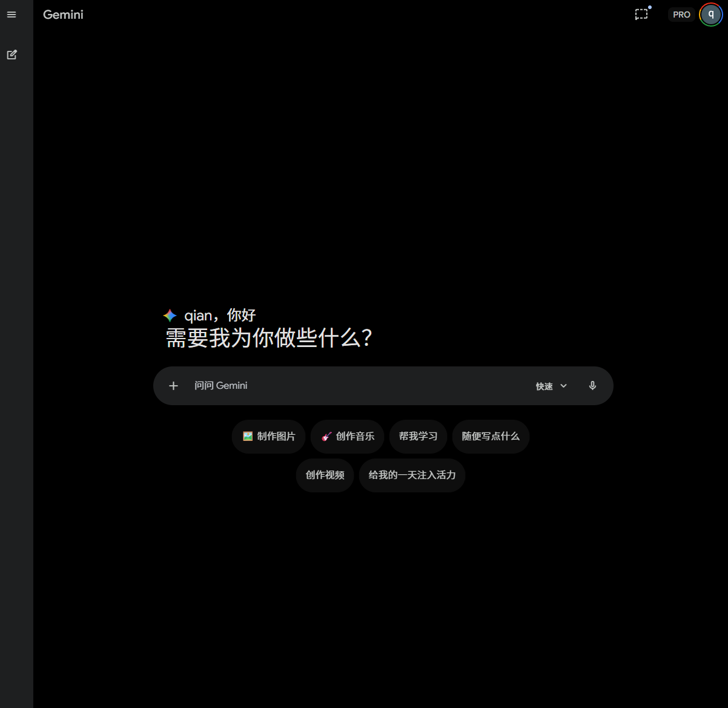Click the '给我的一天注入活力' chip
The width and height of the screenshot is (728, 708).
tap(412, 475)
